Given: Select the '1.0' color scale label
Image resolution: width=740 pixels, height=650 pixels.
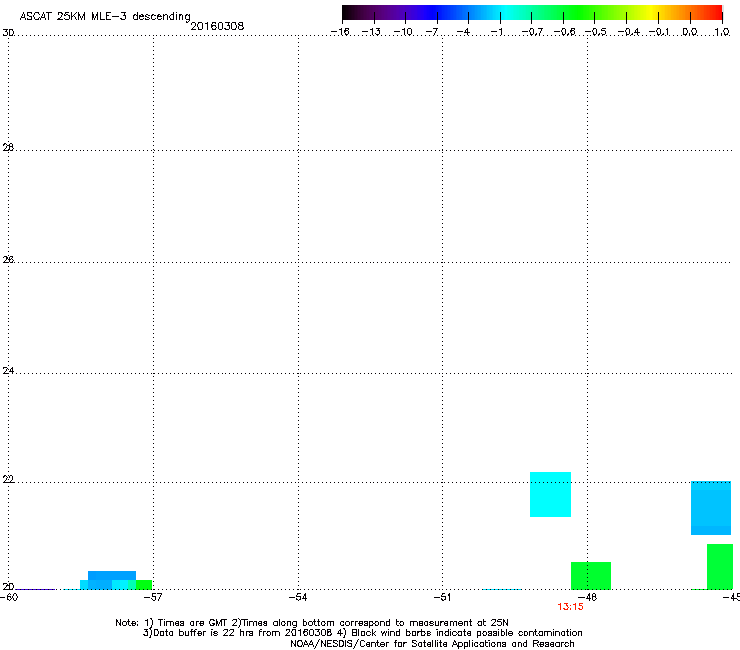Looking at the screenshot, I should 722,32.
